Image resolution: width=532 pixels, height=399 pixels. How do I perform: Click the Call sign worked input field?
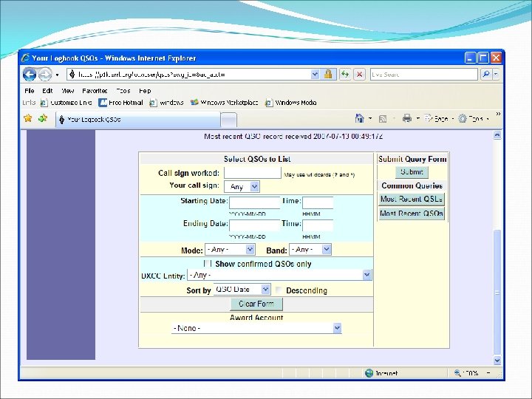coord(253,173)
